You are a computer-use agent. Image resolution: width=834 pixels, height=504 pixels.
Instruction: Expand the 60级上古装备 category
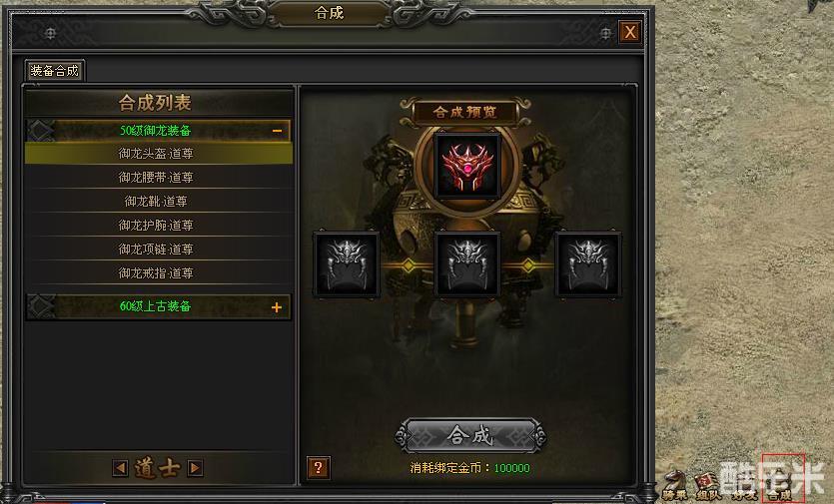point(277,307)
